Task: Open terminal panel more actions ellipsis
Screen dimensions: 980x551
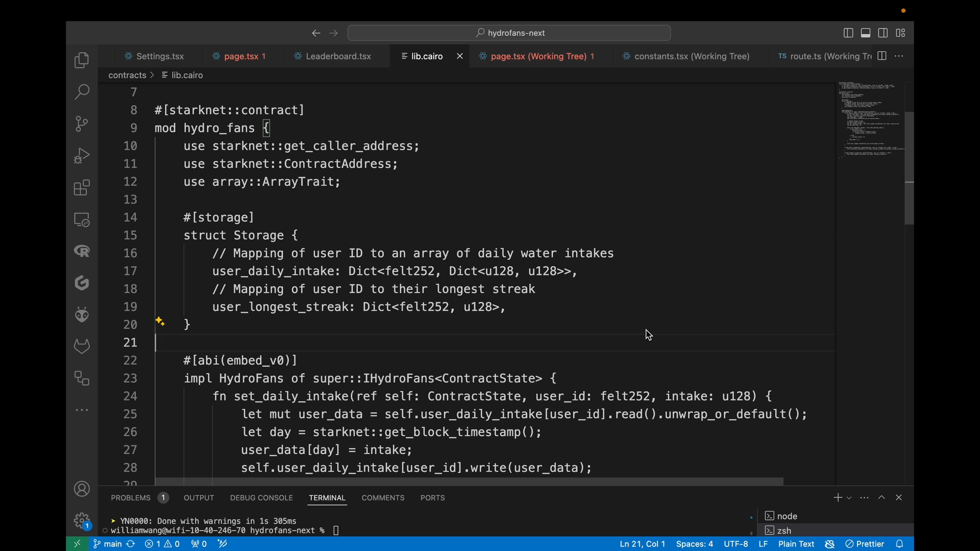Action: (x=864, y=498)
